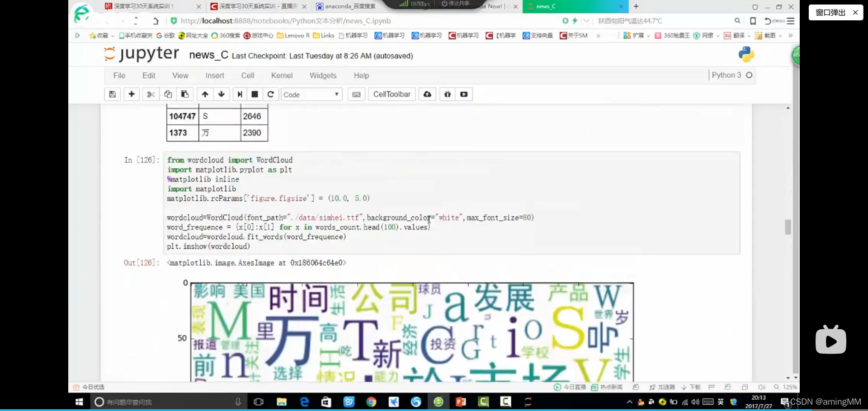Paste cells below using the clipboard icon
Screen dimensions: 868x411
point(185,94)
